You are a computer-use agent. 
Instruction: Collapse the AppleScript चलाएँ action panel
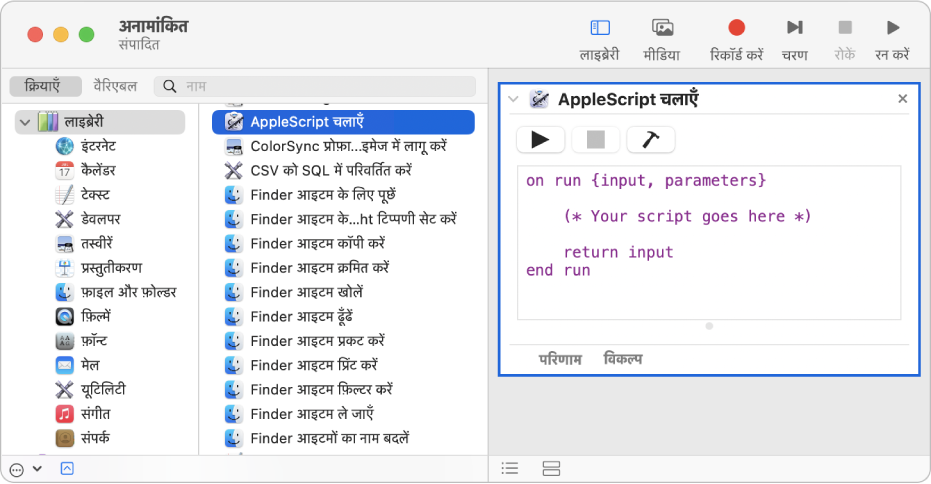pos(514,99)
